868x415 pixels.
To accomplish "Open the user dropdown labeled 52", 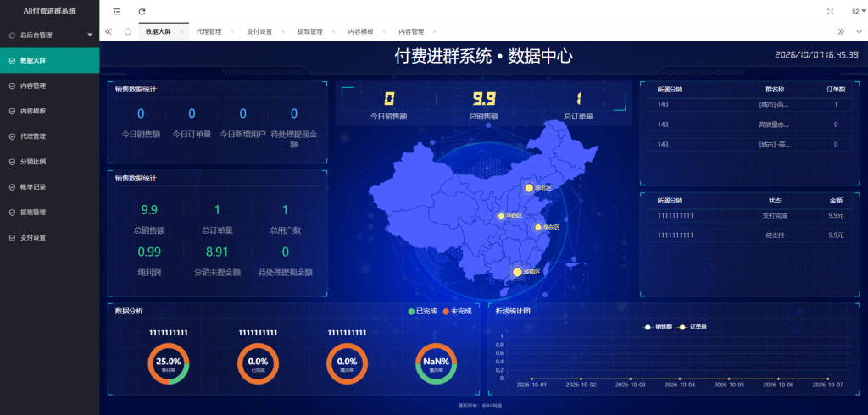I will [x=858, y=11].
